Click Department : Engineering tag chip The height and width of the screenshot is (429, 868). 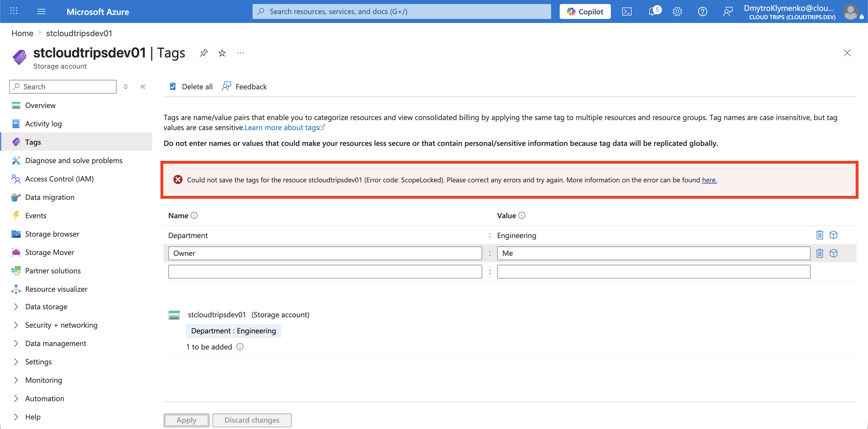tap(233, 331)
